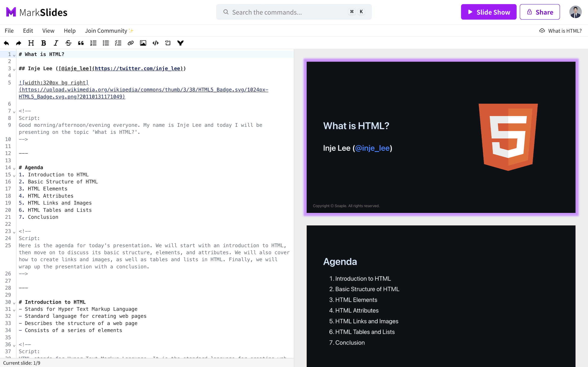The image size is (588, 367).
Task: Insert bulleted list icon
Action: click(106, 43)
